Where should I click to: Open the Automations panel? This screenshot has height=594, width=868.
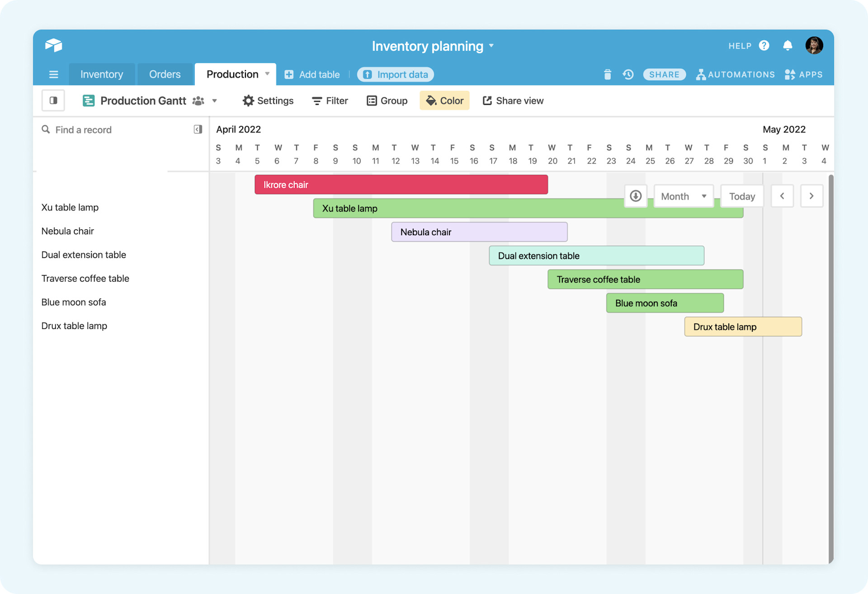736,74
